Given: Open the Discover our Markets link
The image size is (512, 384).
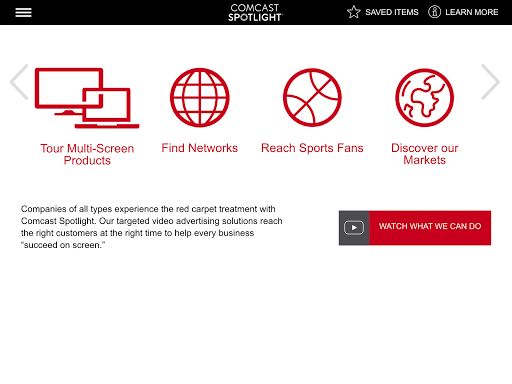Looking at the screenshot, I should click(x=425, y=154).
